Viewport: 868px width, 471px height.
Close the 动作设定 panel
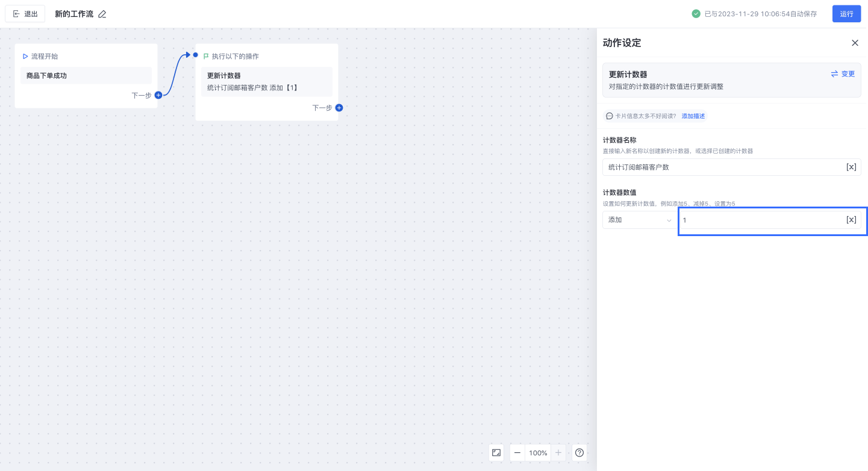855,43
